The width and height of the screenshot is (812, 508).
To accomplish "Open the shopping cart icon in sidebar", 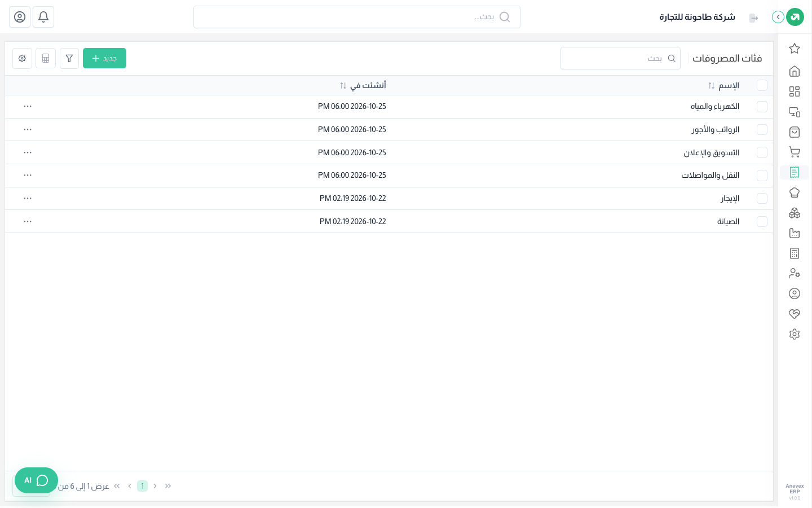I will pos(795,152).
